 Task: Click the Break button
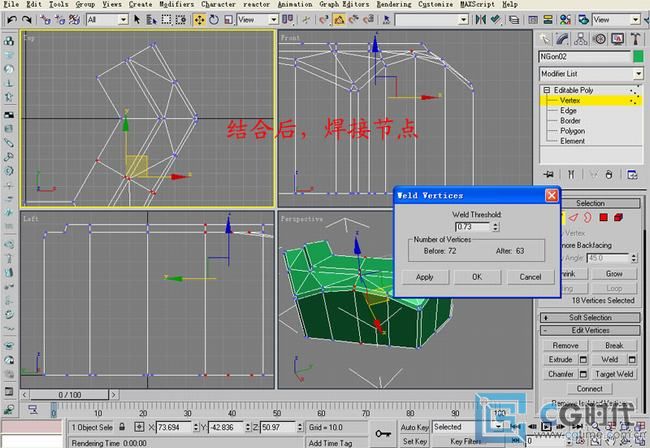click(x=614, y=345)
